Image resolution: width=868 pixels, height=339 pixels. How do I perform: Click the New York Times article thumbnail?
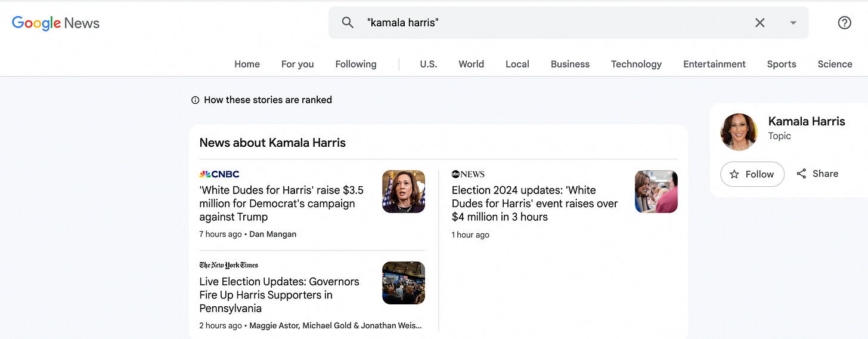pos(404,283)
